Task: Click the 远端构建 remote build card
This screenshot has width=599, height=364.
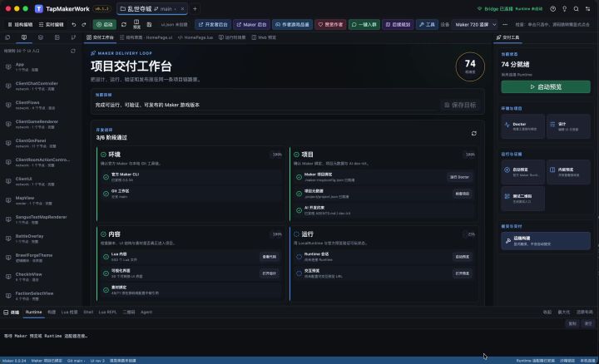Action: (546, 241)
